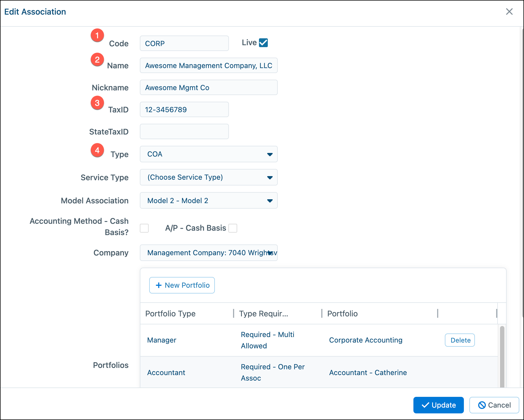Uncheck the Live checkbox
524x420 pixels.
263,43
